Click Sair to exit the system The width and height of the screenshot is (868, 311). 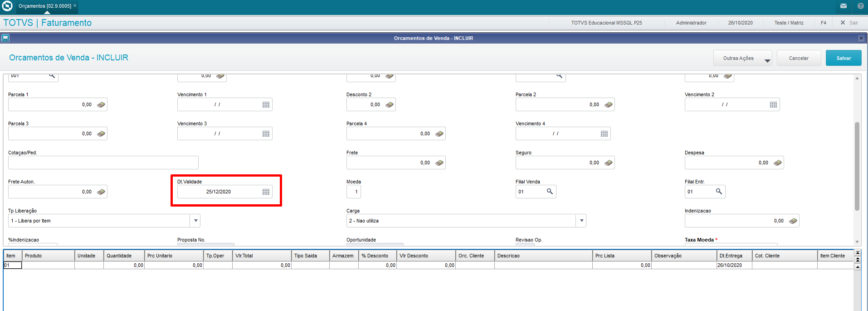[849, 23]
